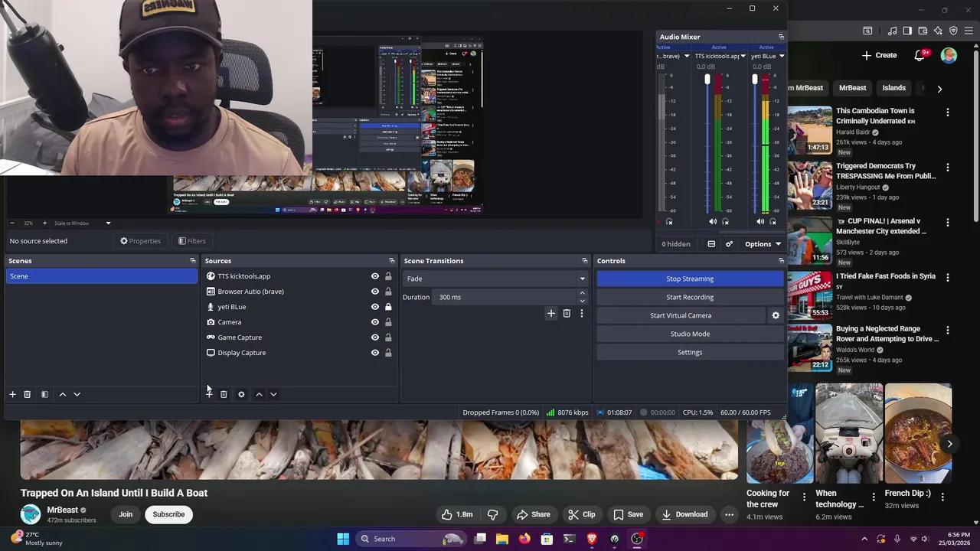Open transition properties three-dot menu
This screenshot has width=980, height=551.
[x=581, y=313]
